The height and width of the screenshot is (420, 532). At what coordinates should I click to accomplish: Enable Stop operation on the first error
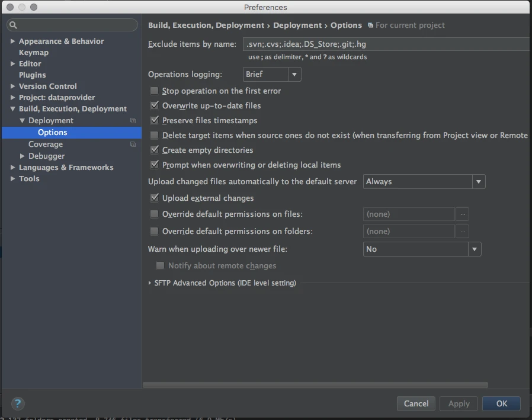[155, 91]
